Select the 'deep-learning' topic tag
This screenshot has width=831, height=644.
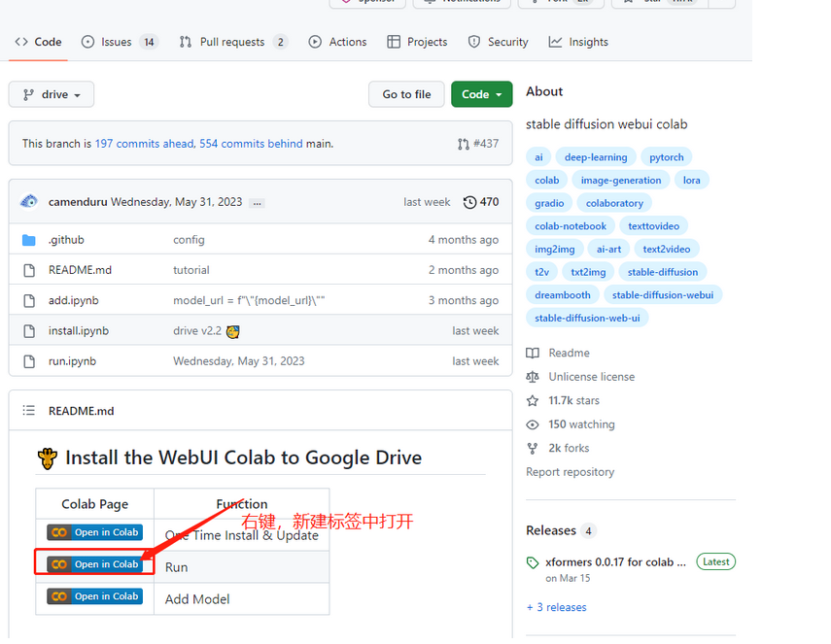(x=596, y=157)
